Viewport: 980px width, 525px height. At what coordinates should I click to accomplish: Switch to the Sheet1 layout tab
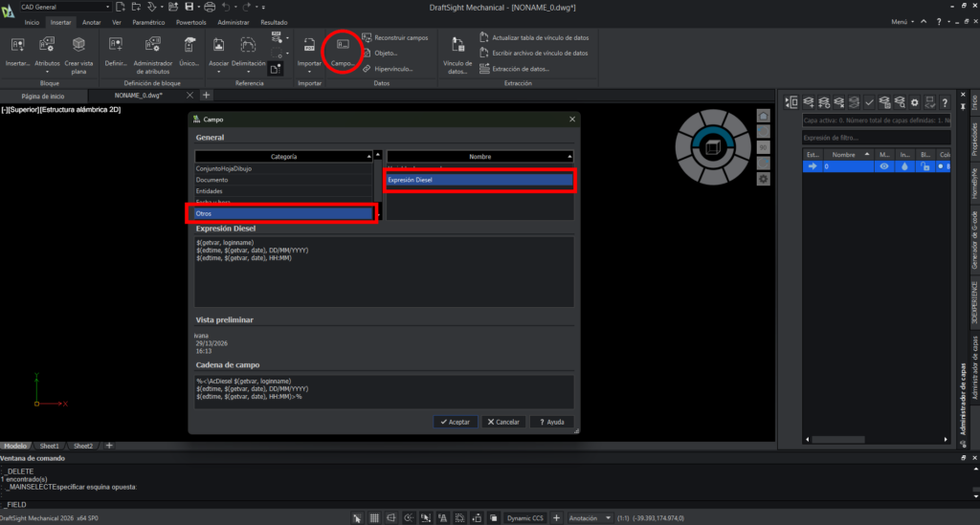pos(50,447)
